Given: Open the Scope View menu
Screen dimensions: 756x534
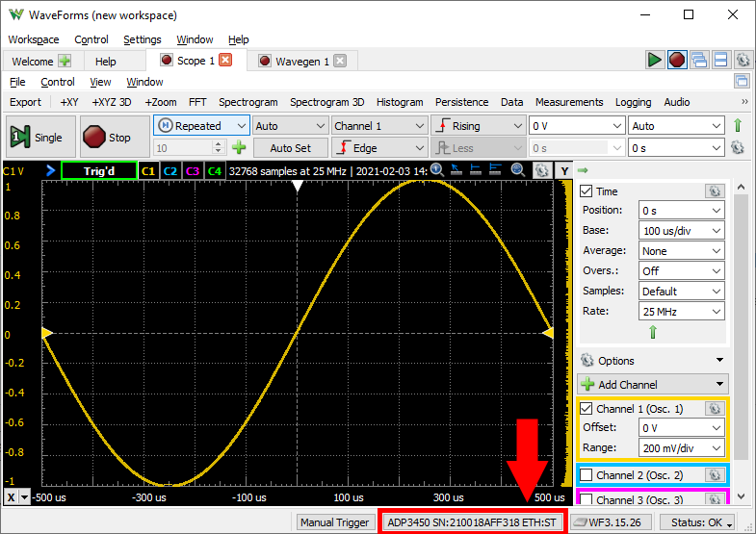Looking at the screenshot, I should coord(100,82).
